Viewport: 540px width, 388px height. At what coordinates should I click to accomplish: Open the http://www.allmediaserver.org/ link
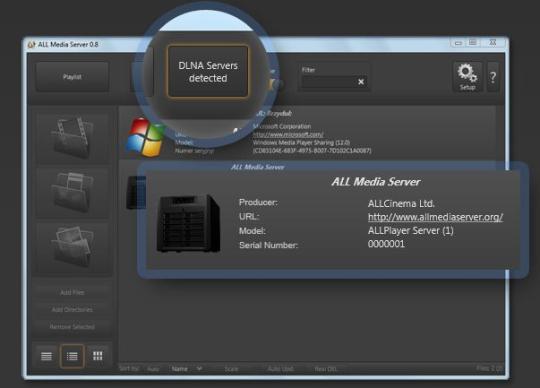point(435,217)
